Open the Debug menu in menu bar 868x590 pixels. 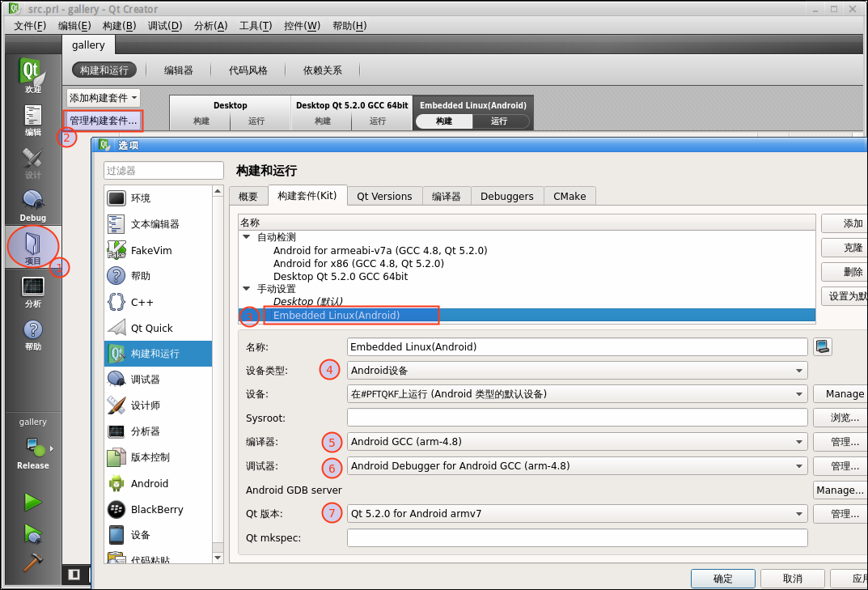coord(164,25)
